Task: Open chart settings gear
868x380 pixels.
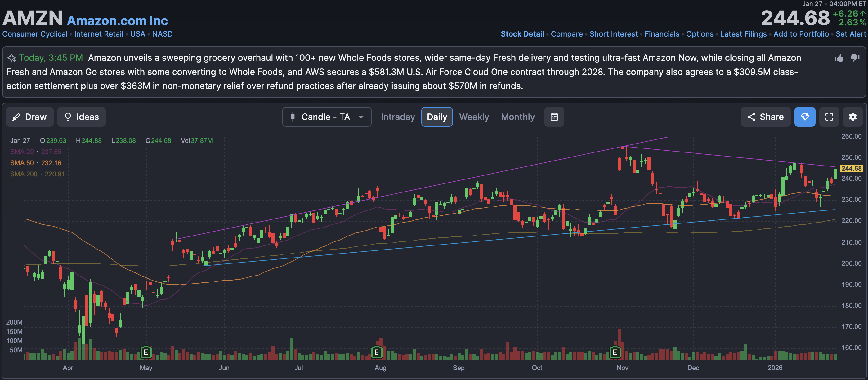Action: 852,117
